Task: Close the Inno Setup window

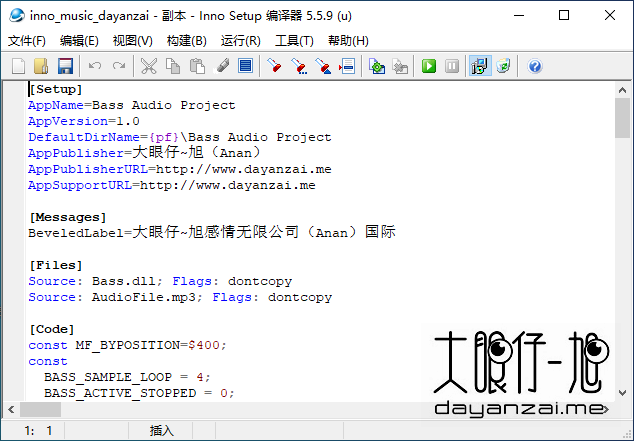Action: click(x=610, y=16)
